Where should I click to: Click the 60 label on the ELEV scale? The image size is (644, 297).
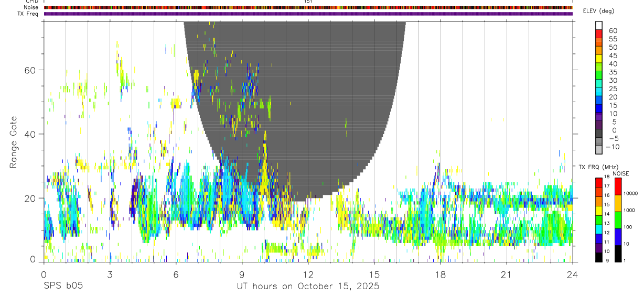click(613, 31)
